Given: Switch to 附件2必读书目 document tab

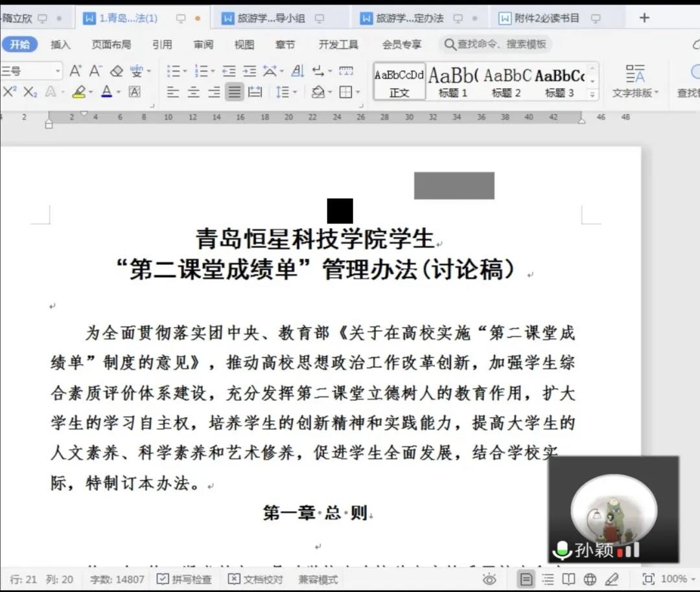Looking at the screenshot, I should 546,18.
